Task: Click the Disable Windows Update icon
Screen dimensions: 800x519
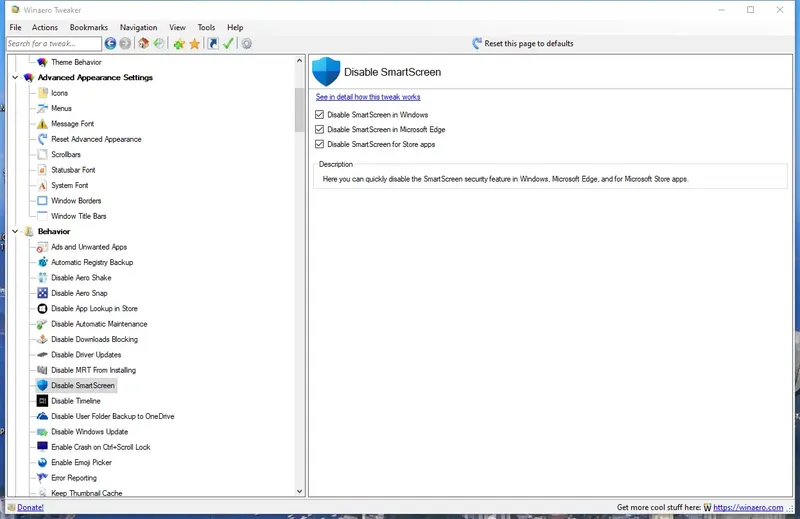Action: (42, 432)
